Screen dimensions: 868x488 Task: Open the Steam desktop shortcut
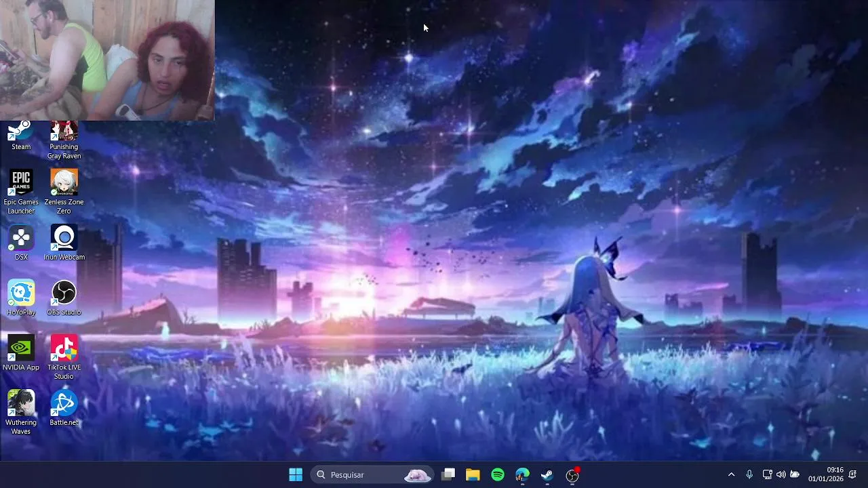coord(21,136)
